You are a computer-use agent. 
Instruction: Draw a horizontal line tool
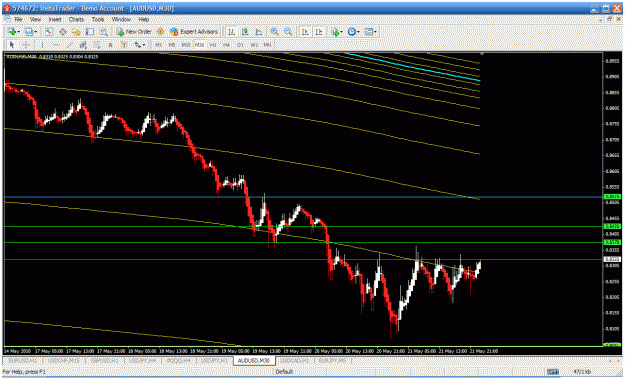point(56,45)
